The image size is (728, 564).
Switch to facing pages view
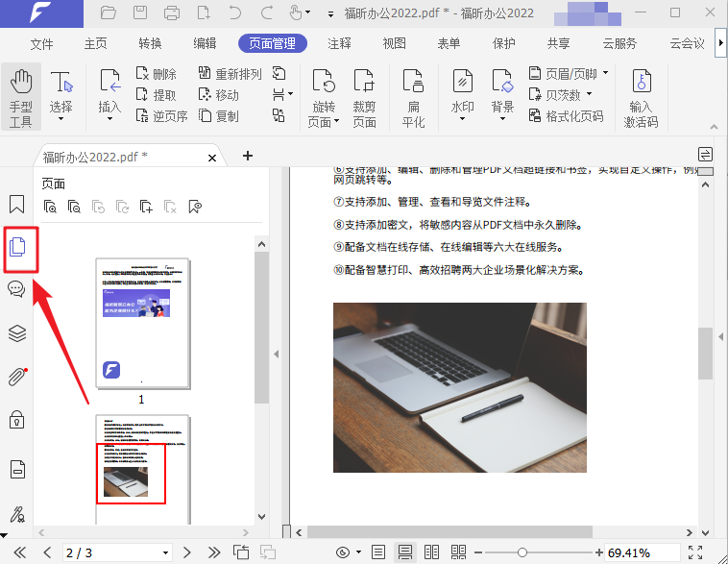431,552
